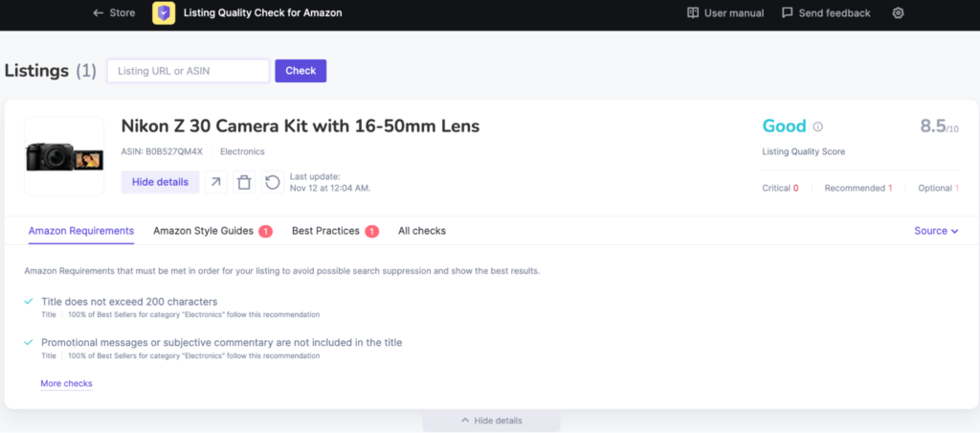Image resolution: width=980 pixels, height=433 pixels.
Task: Click the Listing Quality Score label
Action: point(803,151)
